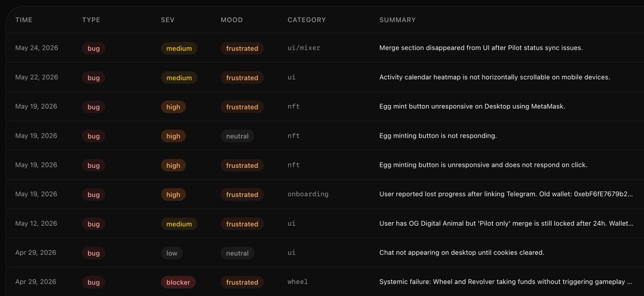Open the 'User reported lost progress' summary
Viewport: 644px width, 296px height.
(x=506, y=195)
